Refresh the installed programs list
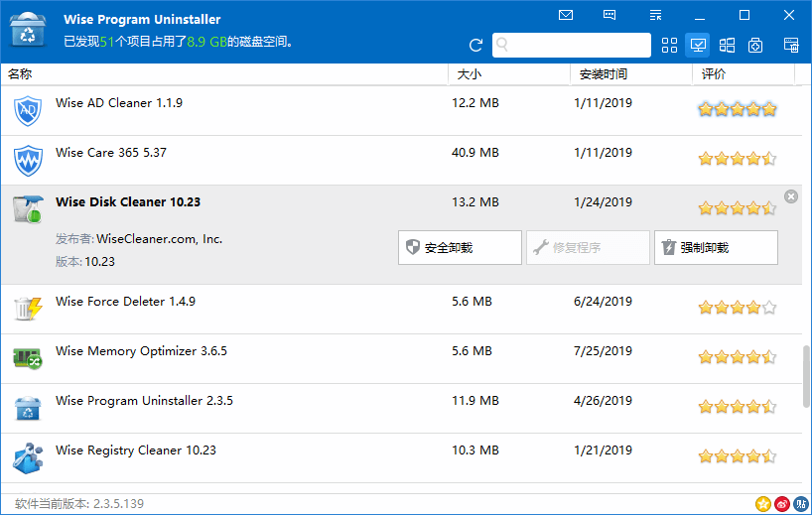812x515 pixels. (x=475, y=45)
